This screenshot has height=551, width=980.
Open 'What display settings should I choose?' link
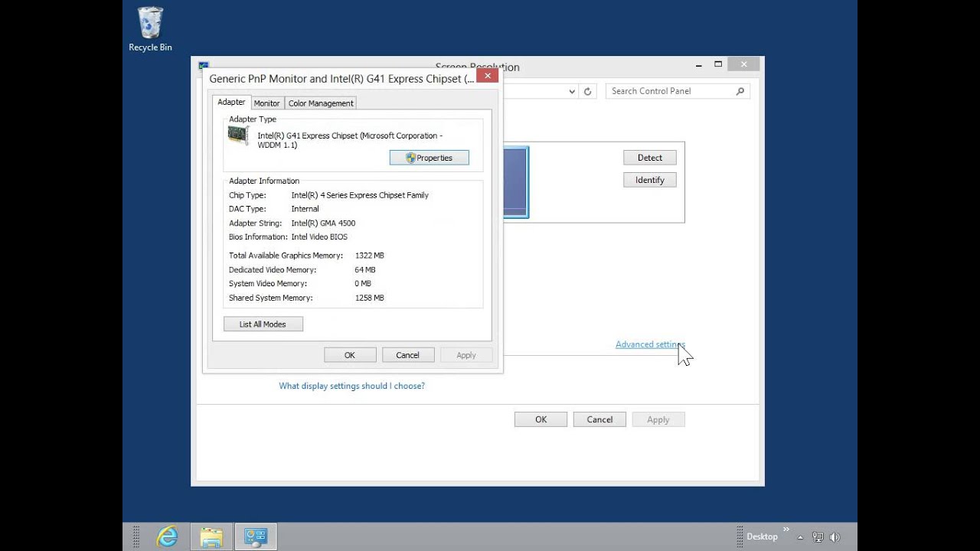351,386
